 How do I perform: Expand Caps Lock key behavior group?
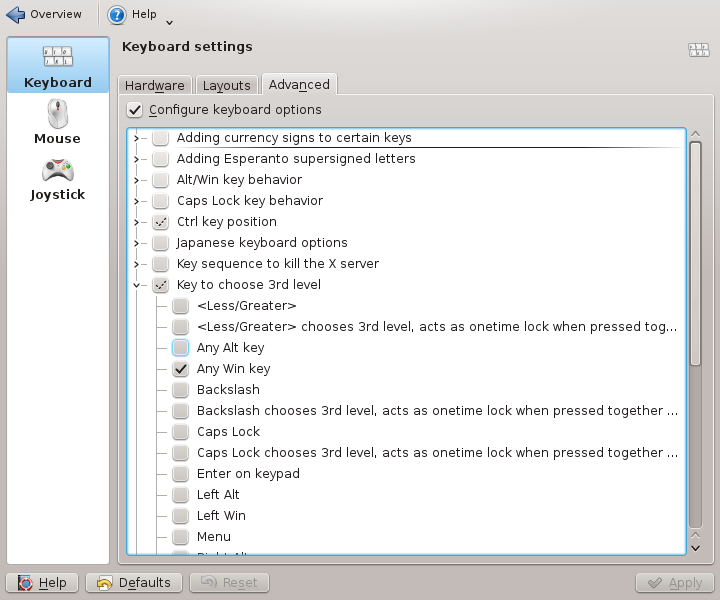click(x=136, y=201)
